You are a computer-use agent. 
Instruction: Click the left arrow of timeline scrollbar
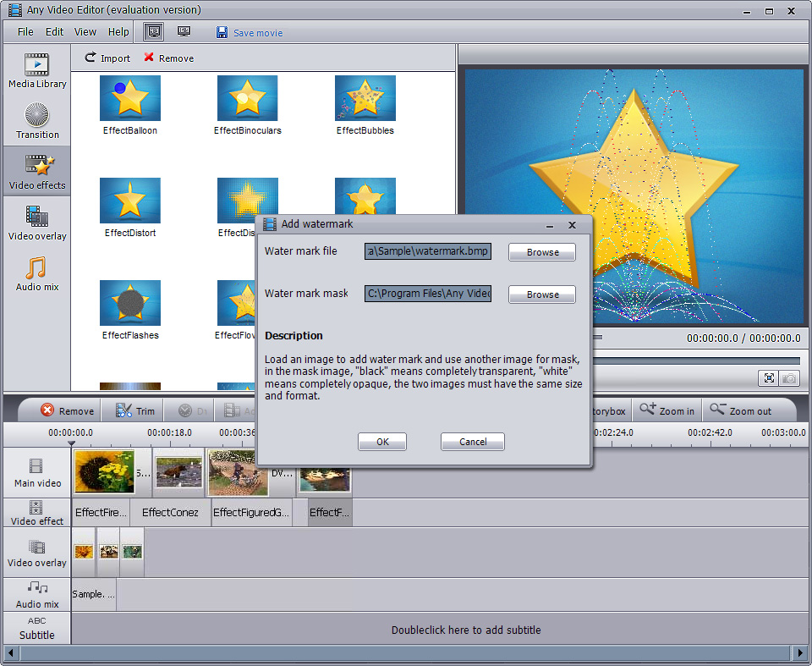11,652
